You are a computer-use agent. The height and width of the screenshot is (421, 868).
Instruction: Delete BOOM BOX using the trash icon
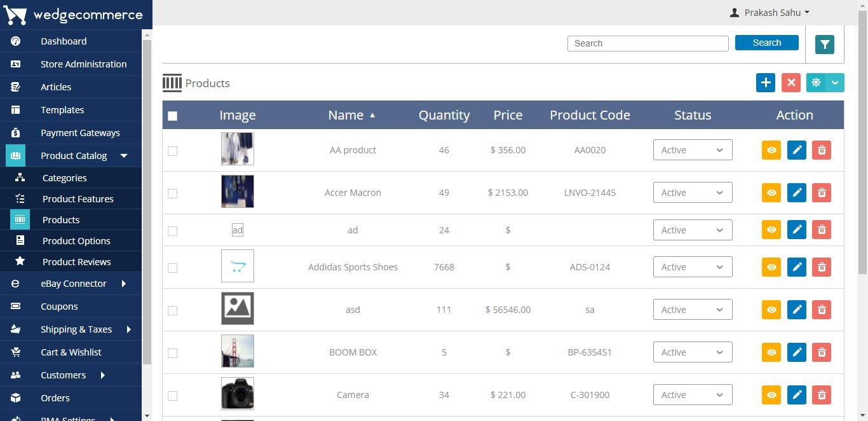[x=821, y=352]
